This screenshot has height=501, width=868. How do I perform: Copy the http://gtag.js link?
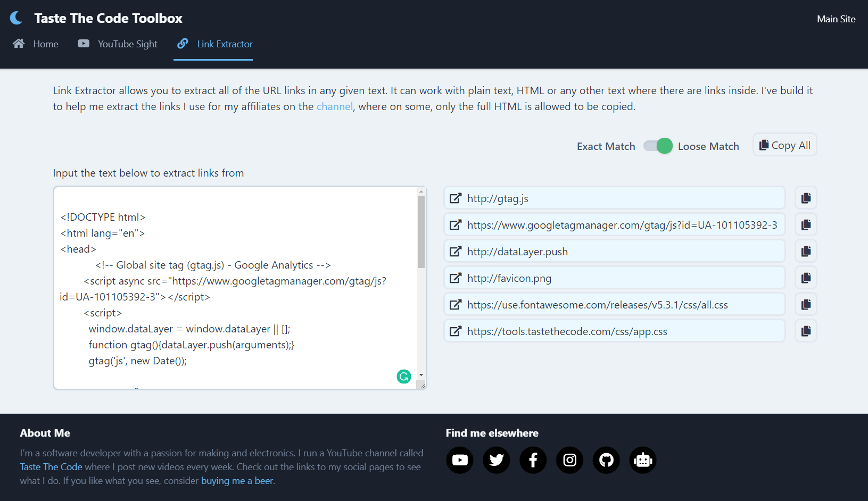click(806, 198)
